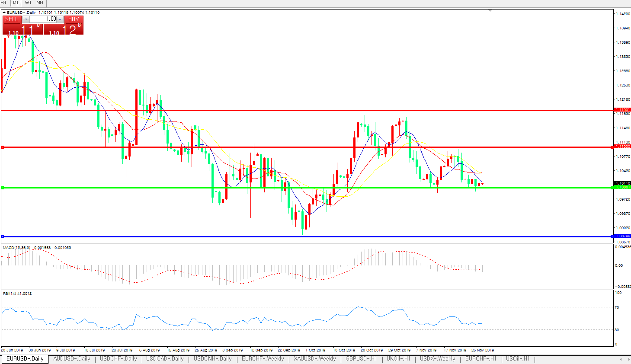Collapse the one-click trading panel triangle
This screenshot has width=631, height=364.
click(4, 13)
